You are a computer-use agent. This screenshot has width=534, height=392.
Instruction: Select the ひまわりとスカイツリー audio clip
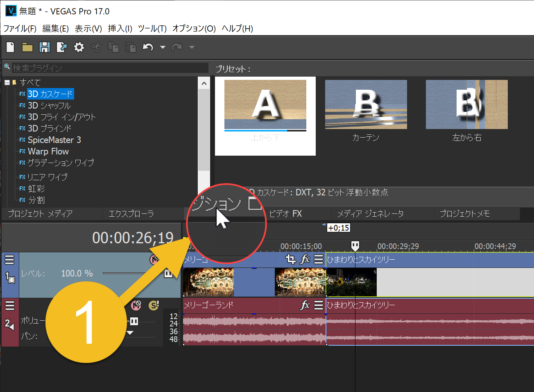pos(430,322)
